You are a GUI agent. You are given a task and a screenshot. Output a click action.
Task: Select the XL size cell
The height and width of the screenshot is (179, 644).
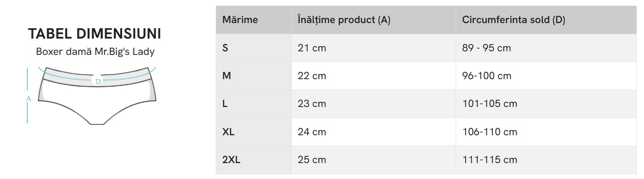point(228,132)
